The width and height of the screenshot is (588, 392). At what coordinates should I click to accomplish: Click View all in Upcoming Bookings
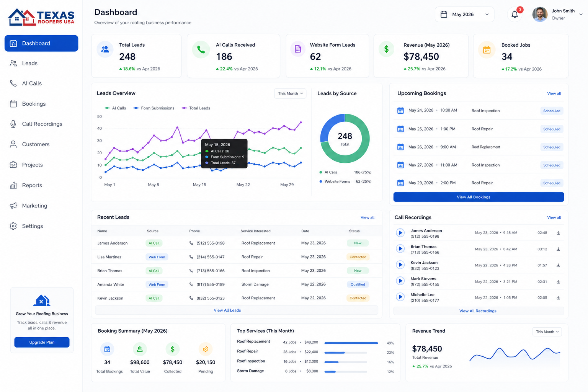[x=554, y=93]
